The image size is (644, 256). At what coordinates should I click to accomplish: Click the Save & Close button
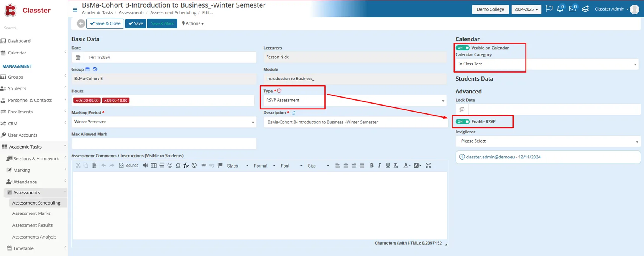pyautogui.click(x=105, y=23)
